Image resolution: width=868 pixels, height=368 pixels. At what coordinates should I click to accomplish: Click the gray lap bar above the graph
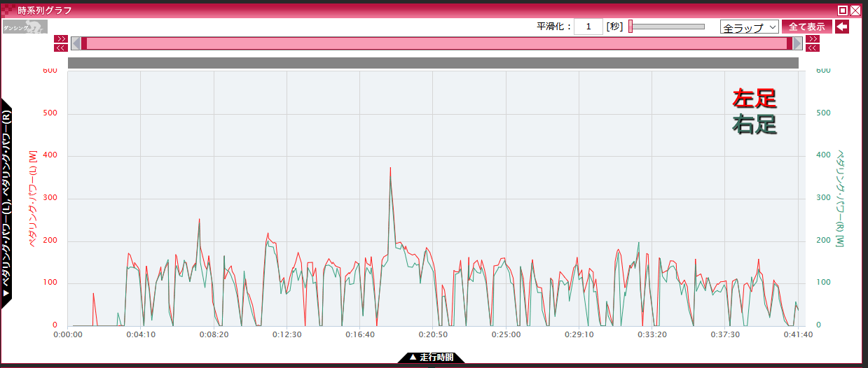[x=433, y=63]
